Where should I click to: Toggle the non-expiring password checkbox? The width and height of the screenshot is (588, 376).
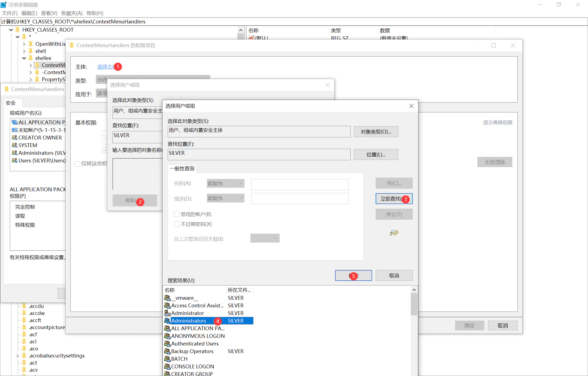pyautogui.click(x=177, y=224)
